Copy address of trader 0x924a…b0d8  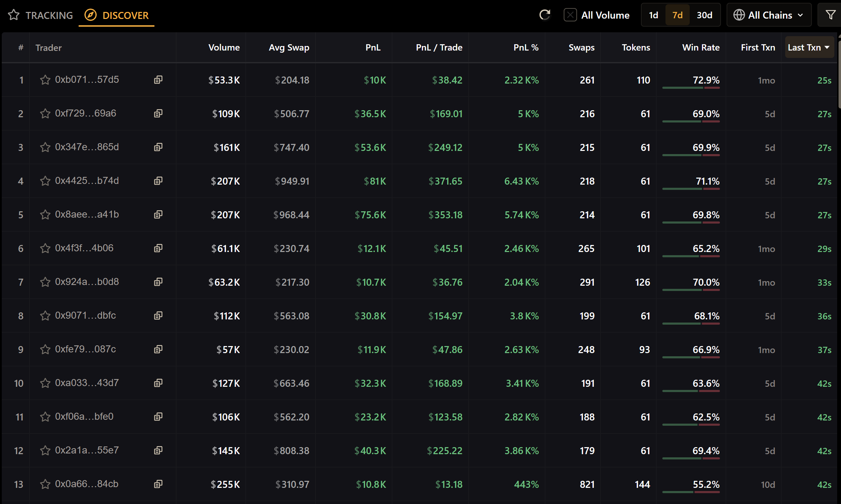click(x=158, y=282)
